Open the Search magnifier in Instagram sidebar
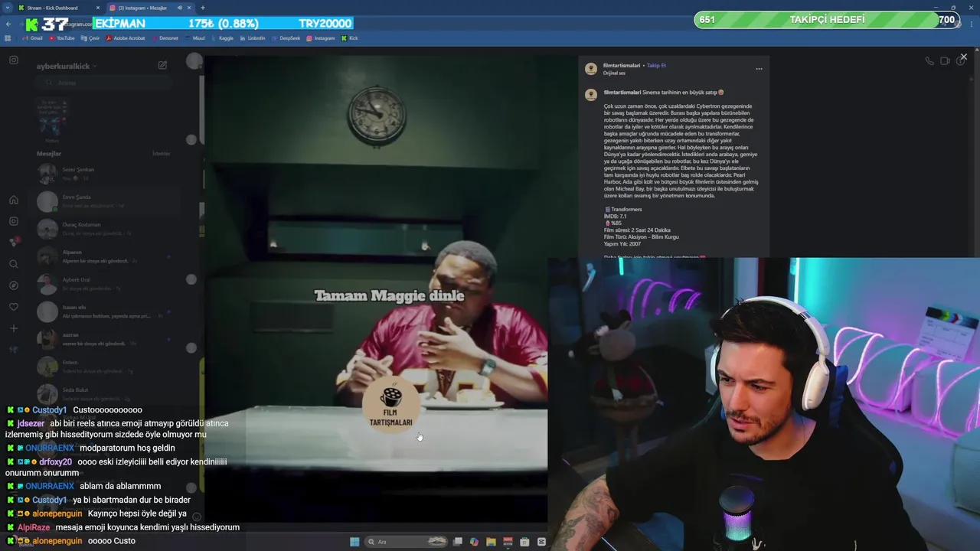The width and height of the screenshot is (980, 551). tap(14, 264)
